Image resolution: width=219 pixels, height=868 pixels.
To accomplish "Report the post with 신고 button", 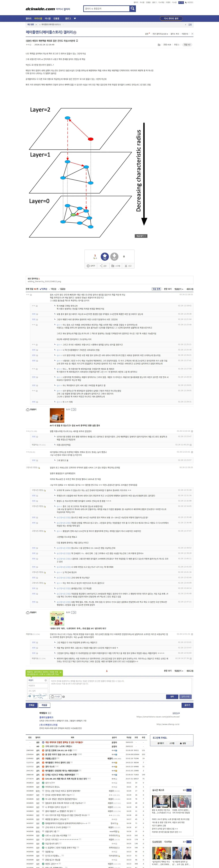I will pos(128,266).
